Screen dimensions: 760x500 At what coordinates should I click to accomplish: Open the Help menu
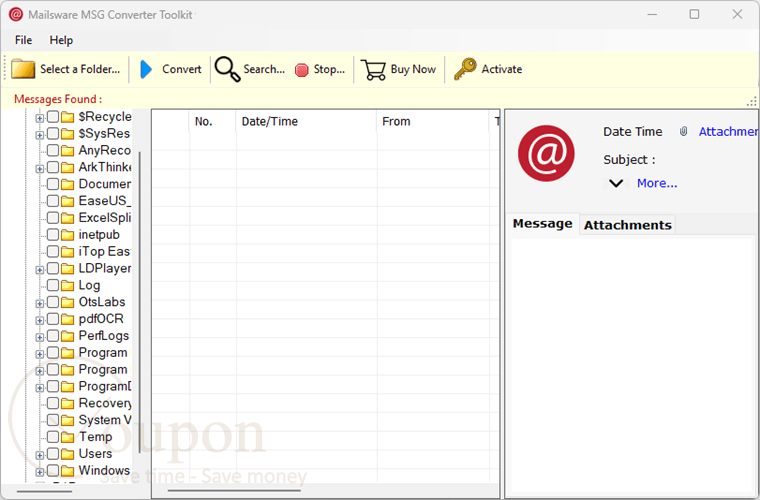point(61,40)
